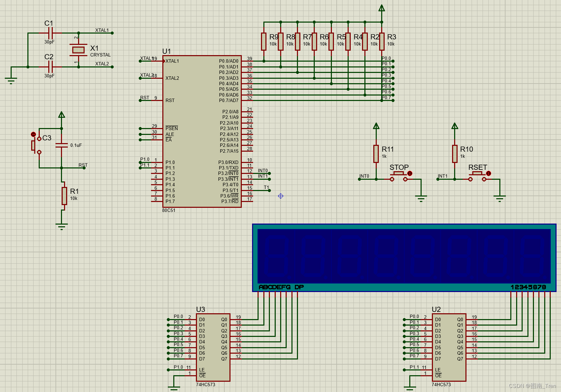
Task: Click the P0.0 terminal label right of U1
Action: [x=386, y=58]
